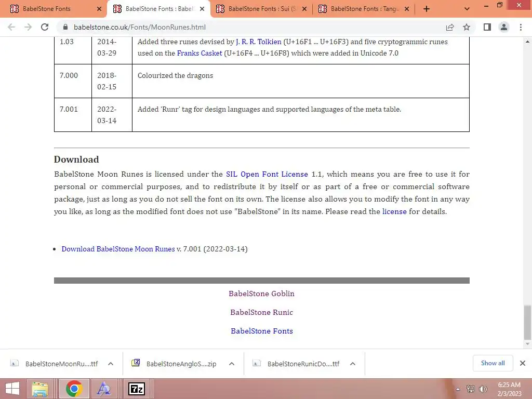Expand options for BabelStoneRunicDo....ttf download
Image resolution: width=532 pixels, height=399 pixels.
[353, 364]
